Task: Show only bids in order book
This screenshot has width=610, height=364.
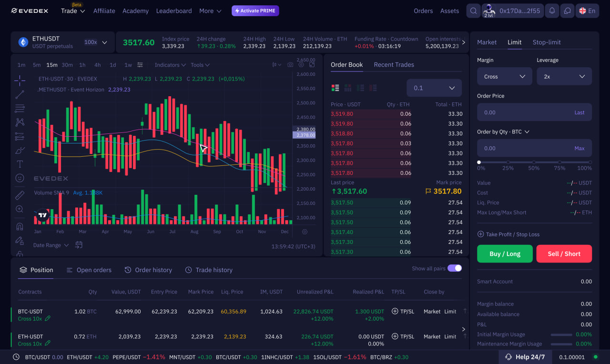Action: pyautogui.click(x=360, y=88)
